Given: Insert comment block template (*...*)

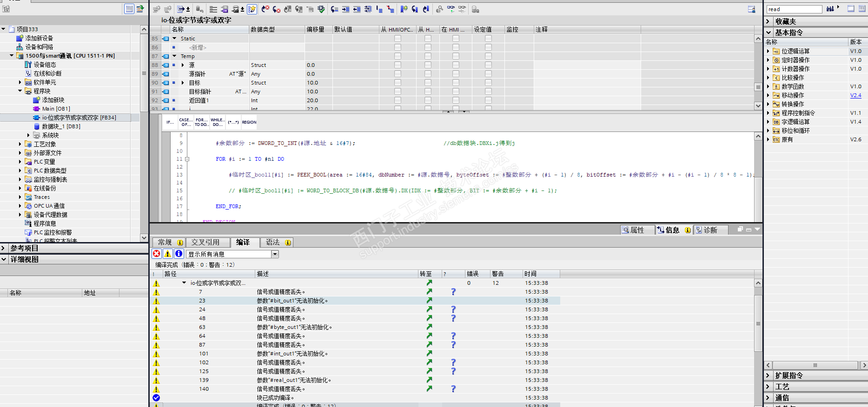Looking at the screenshot, I should point(233,122).
